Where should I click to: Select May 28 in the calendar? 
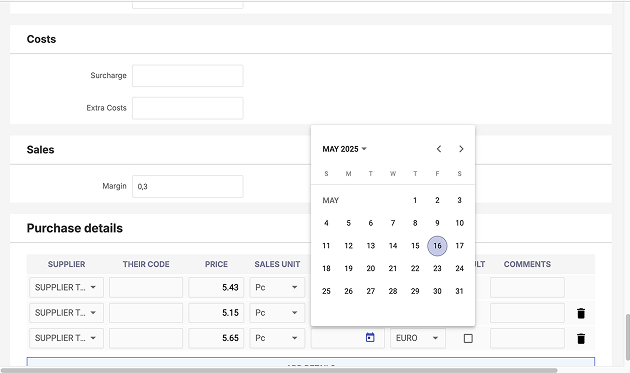393,291
